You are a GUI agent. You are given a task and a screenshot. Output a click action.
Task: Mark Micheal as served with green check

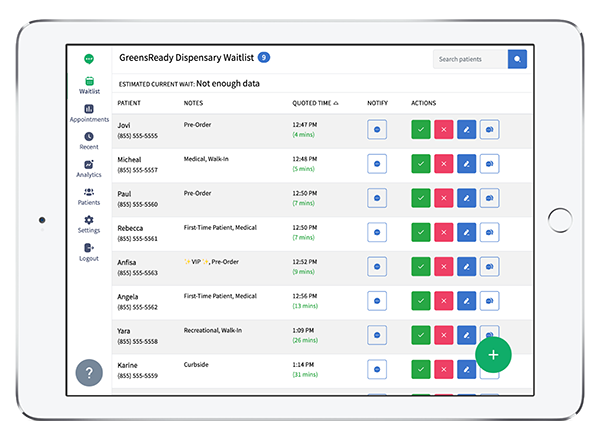[421, 164]
